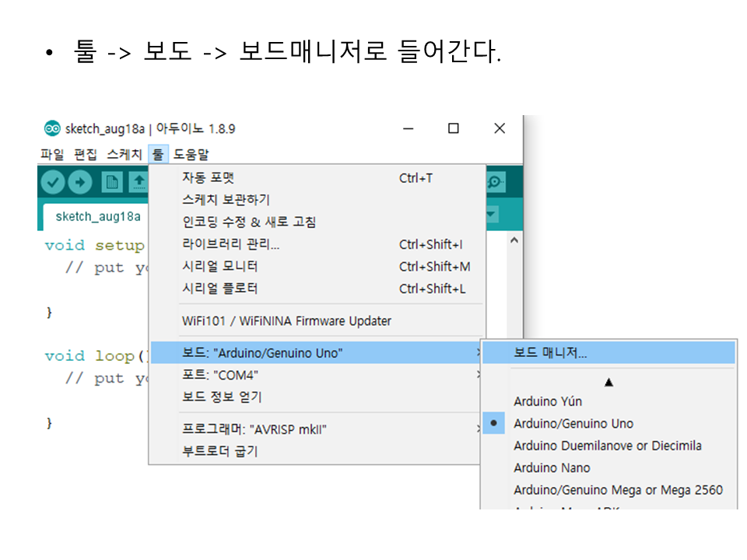The image size is (747, 560).
Task: Open the Serial Monitor magnifier icon
Action: (496, 181)
